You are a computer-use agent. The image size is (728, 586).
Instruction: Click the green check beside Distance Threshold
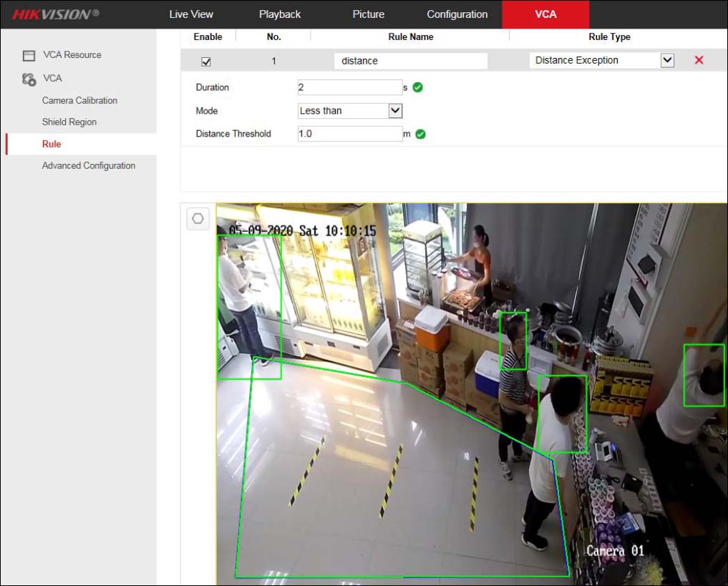(x=419, y=133)
